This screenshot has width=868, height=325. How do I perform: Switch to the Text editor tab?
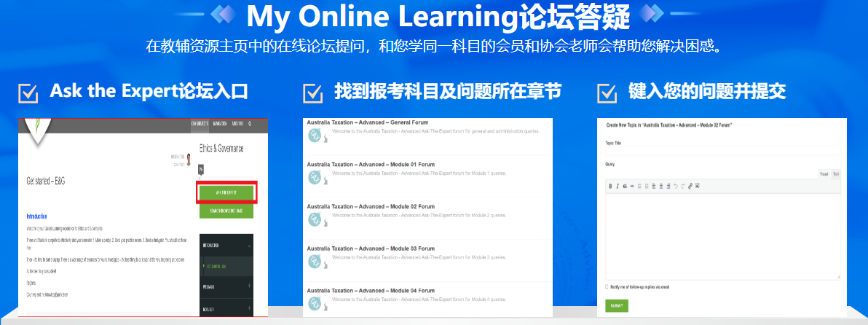(x=835, y=174)
